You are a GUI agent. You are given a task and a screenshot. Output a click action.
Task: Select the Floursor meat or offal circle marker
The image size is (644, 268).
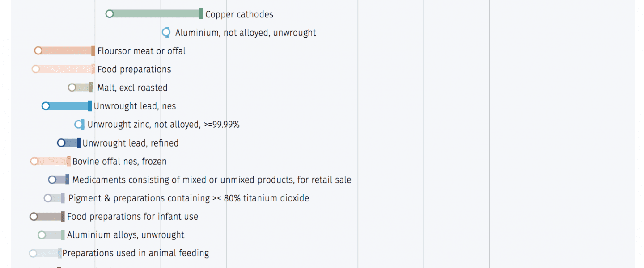[38, 50]
